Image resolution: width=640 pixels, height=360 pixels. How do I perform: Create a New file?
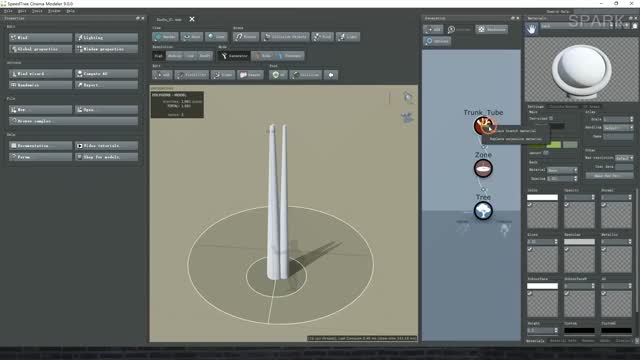click(x=40, y=110)
